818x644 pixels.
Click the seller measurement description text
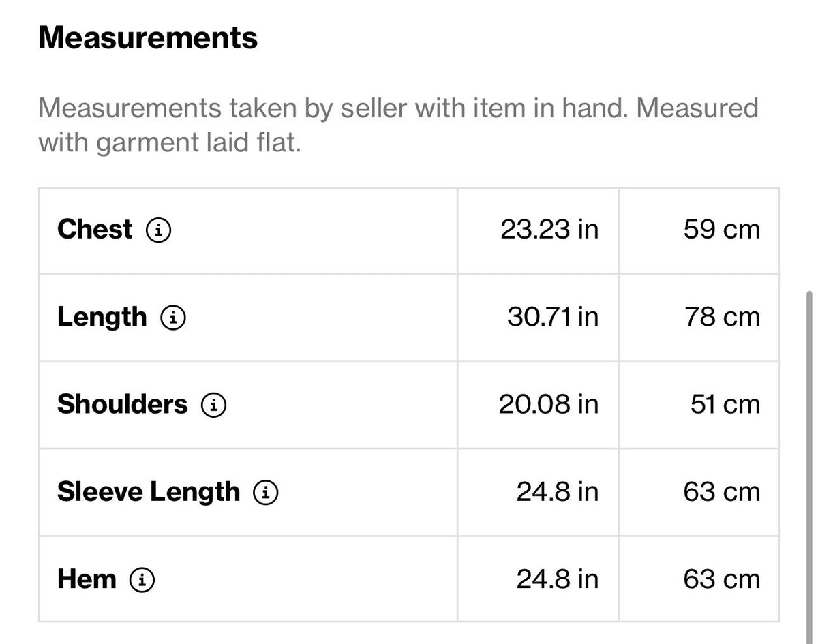pos(398,125)
